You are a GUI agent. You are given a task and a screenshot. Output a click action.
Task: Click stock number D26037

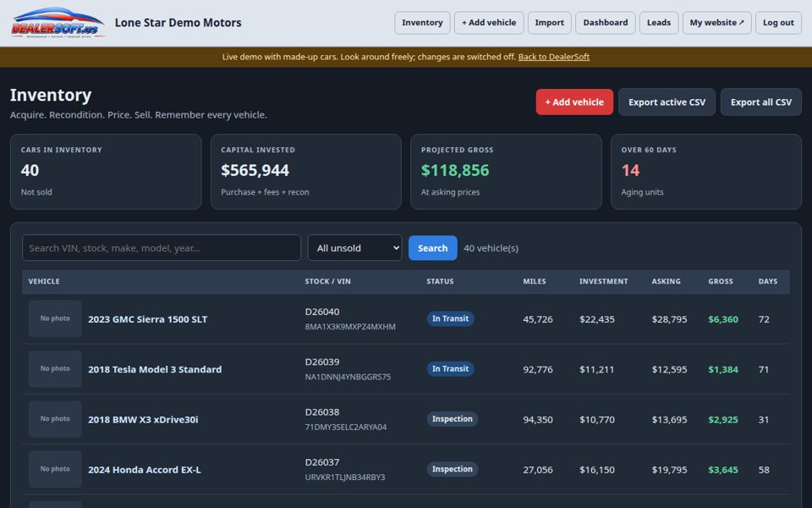[322, 462]
